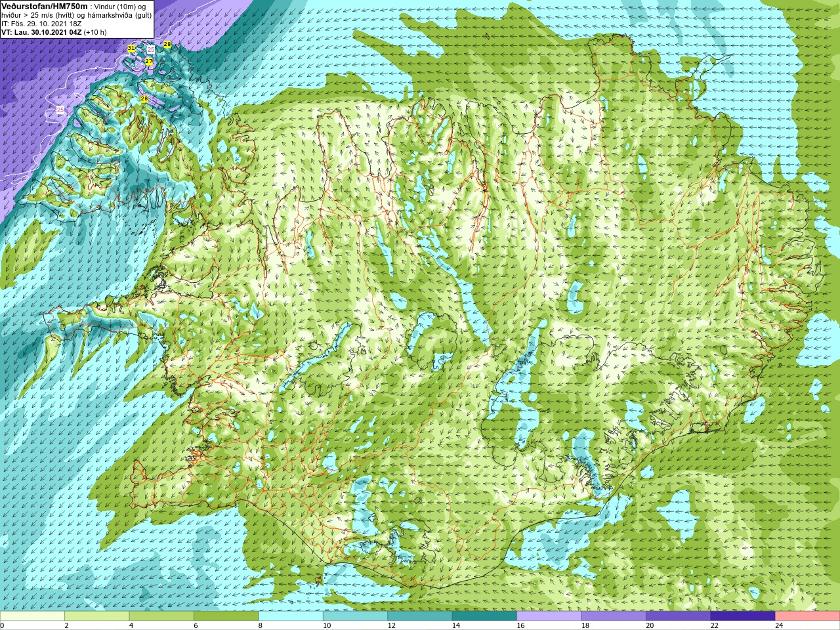The height and width of the screenshot is (630, 840).
Task: Click the 0–2 m/s pale yellow legend swatch
Action: [32, 616]
